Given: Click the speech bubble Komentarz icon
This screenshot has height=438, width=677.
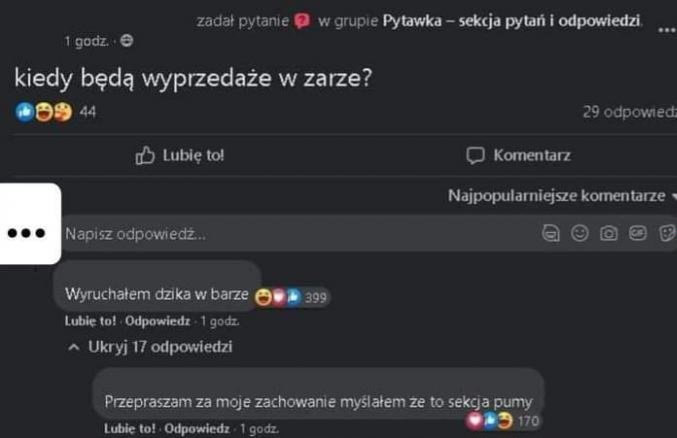Looking at the screenshot, I should 475,156.
